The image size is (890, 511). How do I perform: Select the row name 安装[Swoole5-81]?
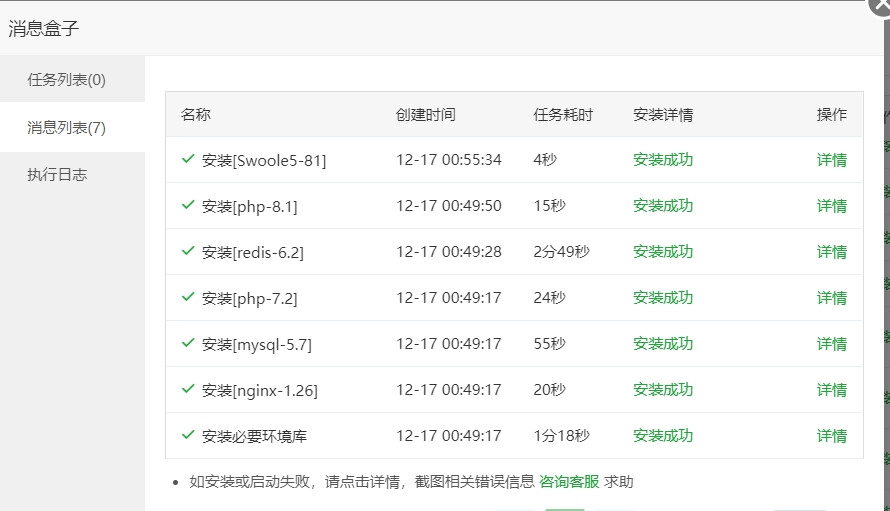tap(264, 161)
